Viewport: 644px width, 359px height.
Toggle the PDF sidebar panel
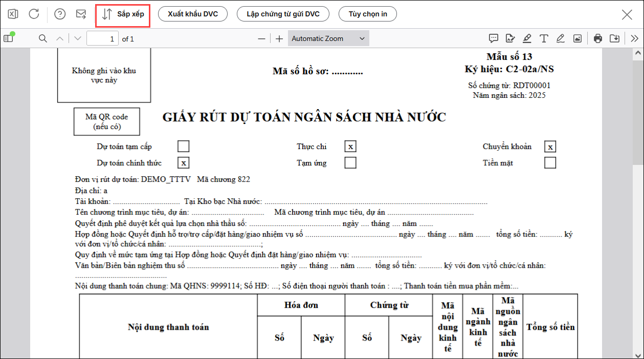tap(8, 38)
